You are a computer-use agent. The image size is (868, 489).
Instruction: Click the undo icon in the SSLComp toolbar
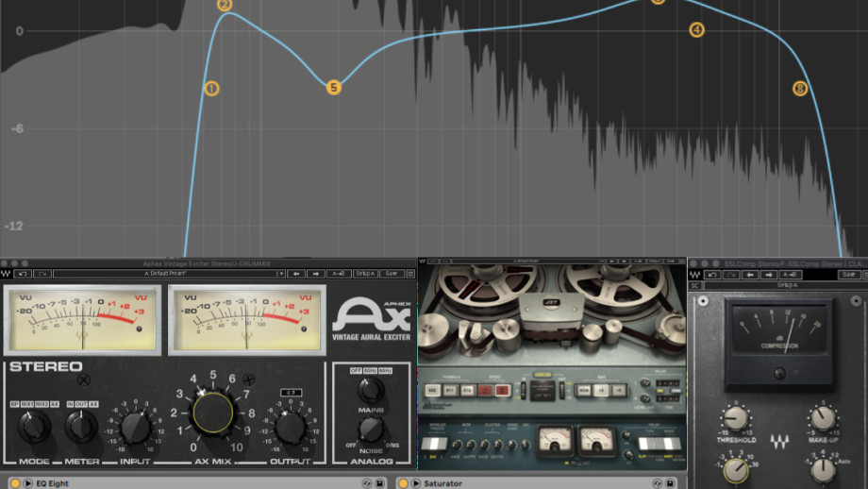712,275
